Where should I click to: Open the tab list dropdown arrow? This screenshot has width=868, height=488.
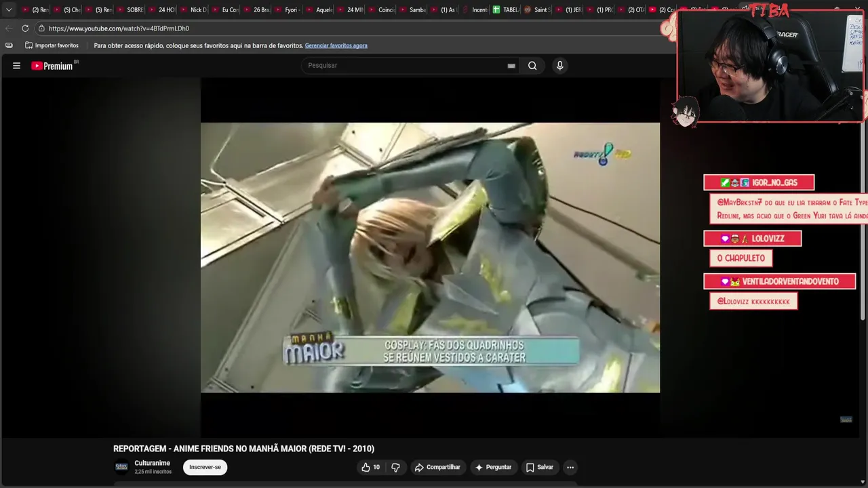(x=9, y=9)
